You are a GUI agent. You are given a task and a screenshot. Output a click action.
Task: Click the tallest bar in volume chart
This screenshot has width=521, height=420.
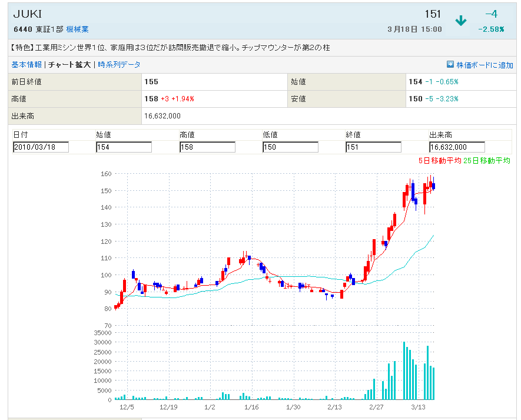click(x=404, y=371)
